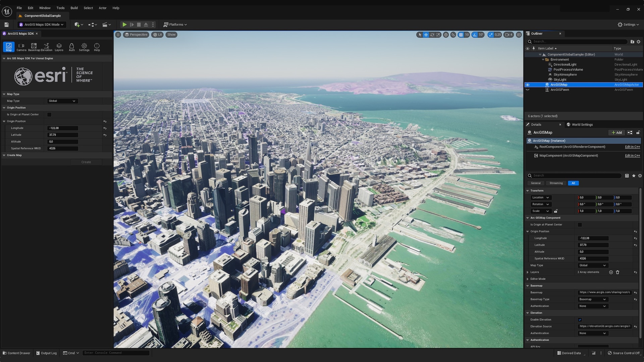Open the Build menu
The width and height of the screenshot is (644, 362).
[x=74, y=8]
